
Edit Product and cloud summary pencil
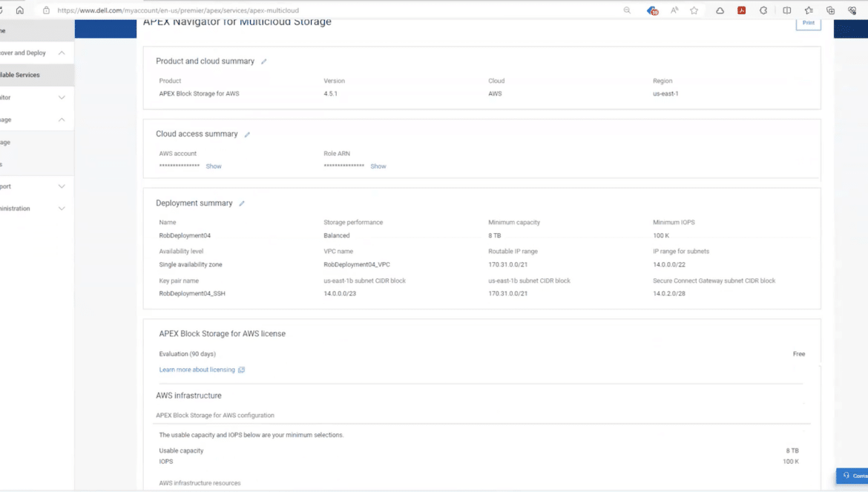tap(264, 62)
